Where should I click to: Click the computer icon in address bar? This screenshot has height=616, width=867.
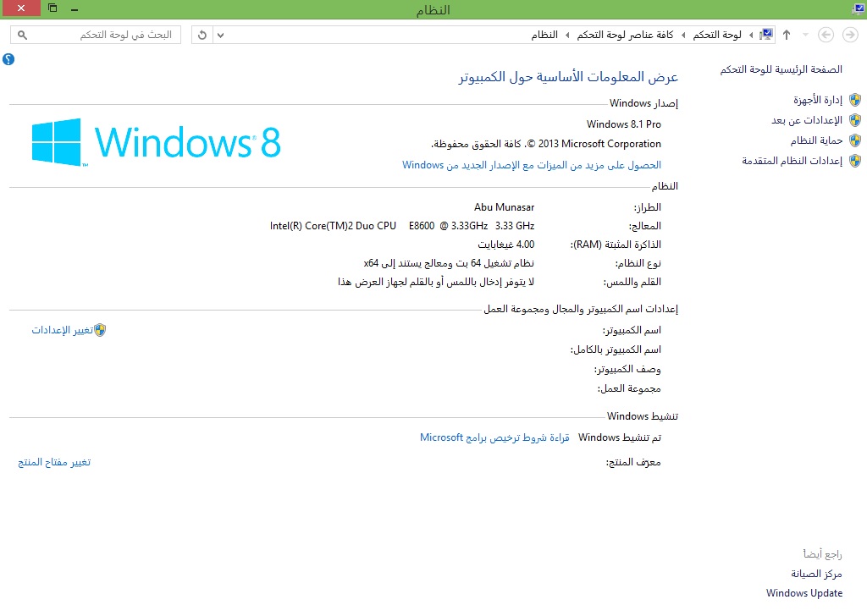766,35
